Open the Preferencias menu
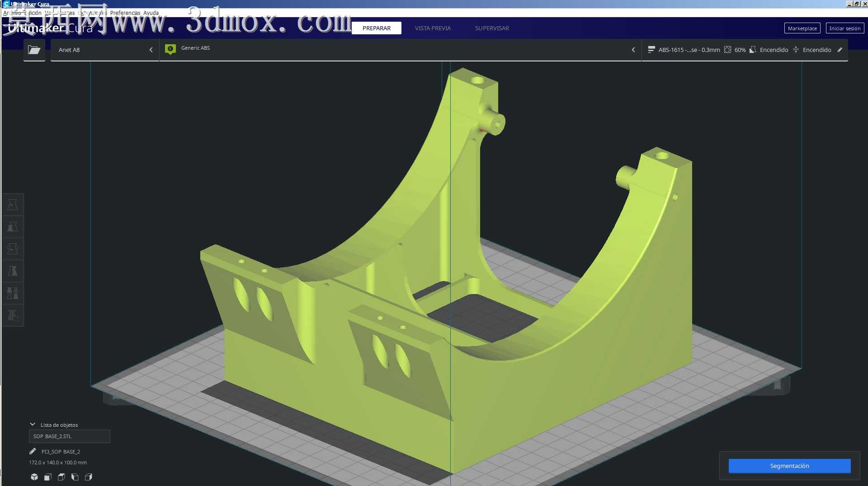The width and height of the screenshot is (868, 486). [125, 13]
